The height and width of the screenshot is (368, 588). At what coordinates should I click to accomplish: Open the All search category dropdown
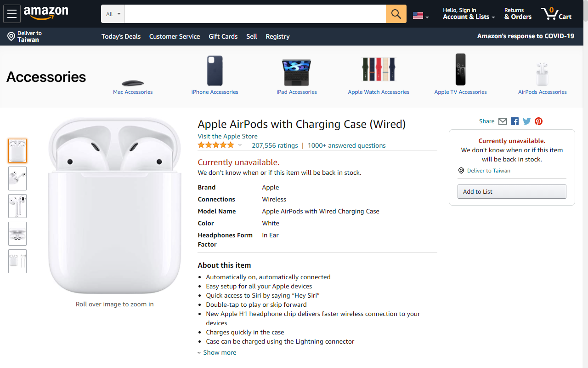[112, 13]
